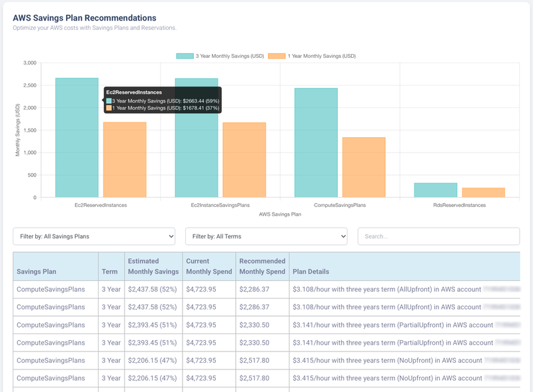
Task: Toggle the 3 Year Monthly Savings legend swatch
Action: point(185,56)
